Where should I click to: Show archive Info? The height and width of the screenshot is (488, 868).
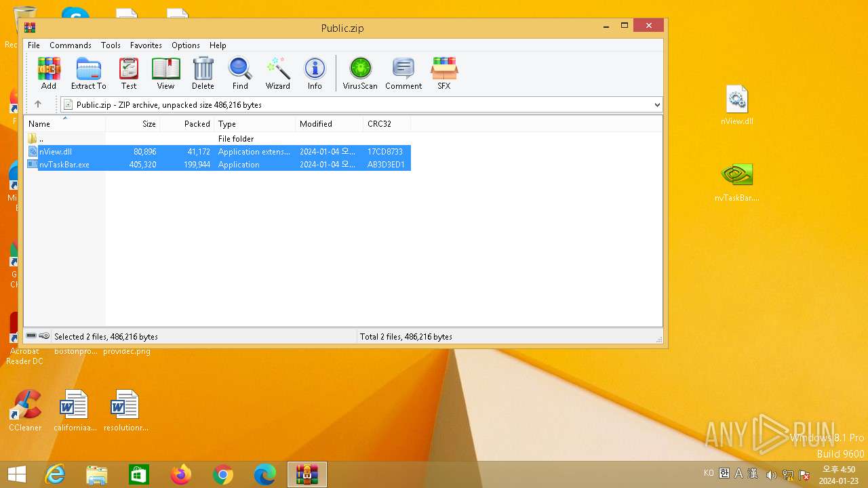pos(315,73)
